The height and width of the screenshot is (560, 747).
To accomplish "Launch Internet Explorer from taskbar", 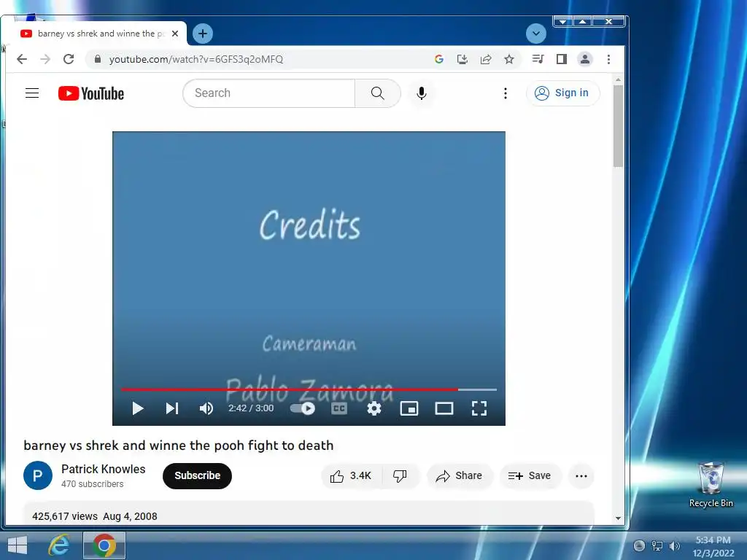I will point(59,545).
